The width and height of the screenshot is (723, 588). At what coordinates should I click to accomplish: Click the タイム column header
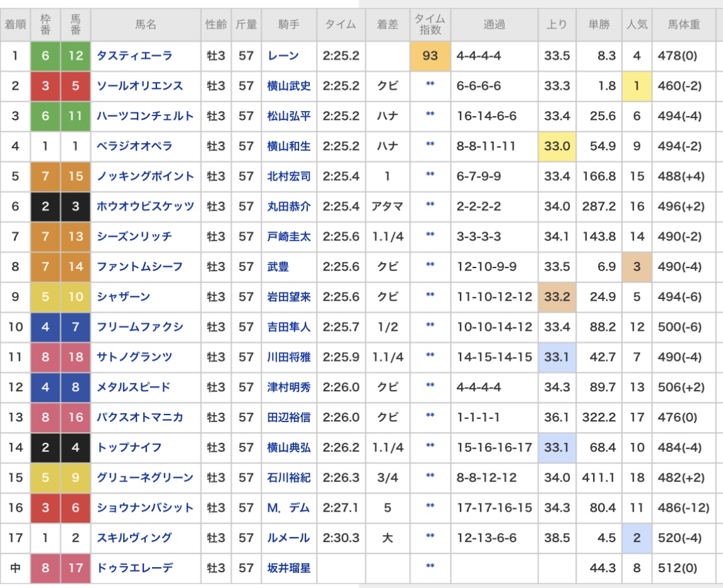(x=341, y=25)
